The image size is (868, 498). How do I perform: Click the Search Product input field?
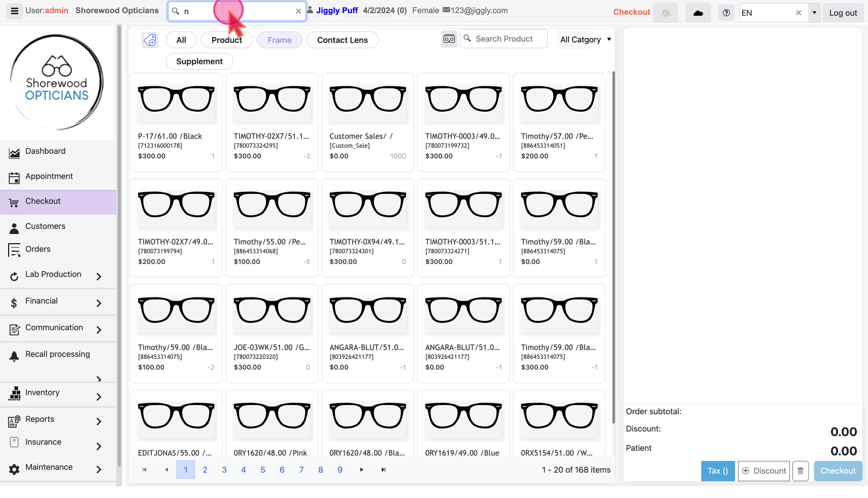[x=509, y=39]
